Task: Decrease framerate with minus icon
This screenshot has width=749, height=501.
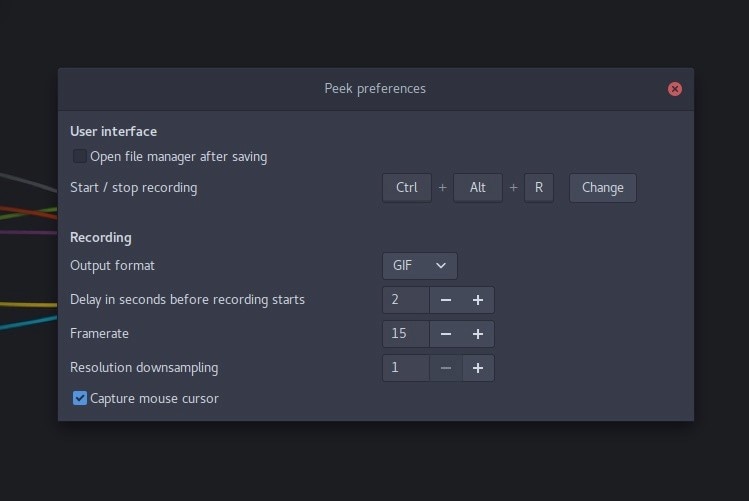Action: coord(446,334)
